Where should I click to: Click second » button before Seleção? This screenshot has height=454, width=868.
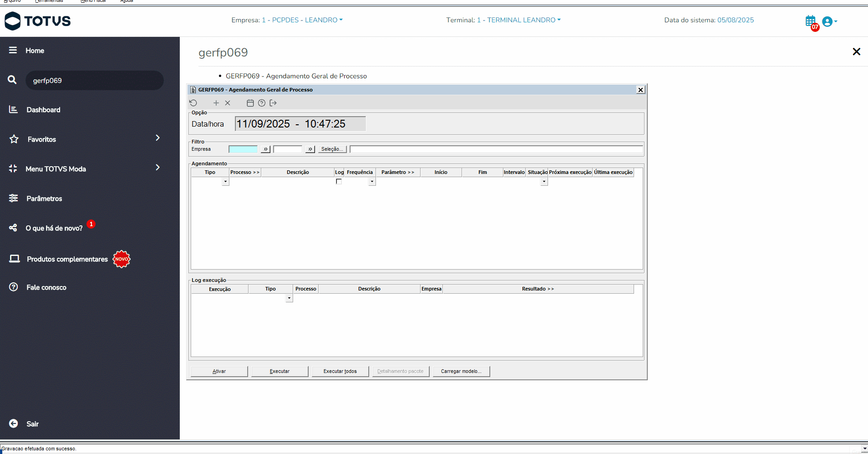tap(310, 149)
